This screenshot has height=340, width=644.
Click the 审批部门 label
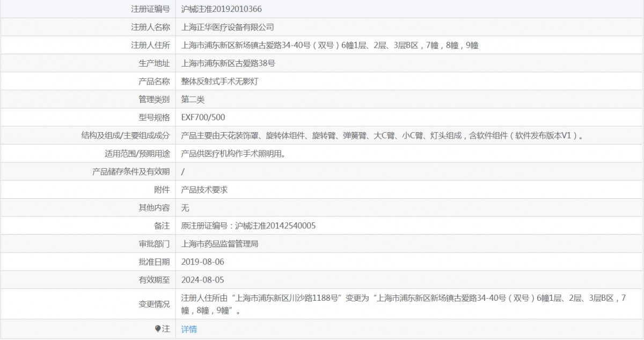click(154, 244)
